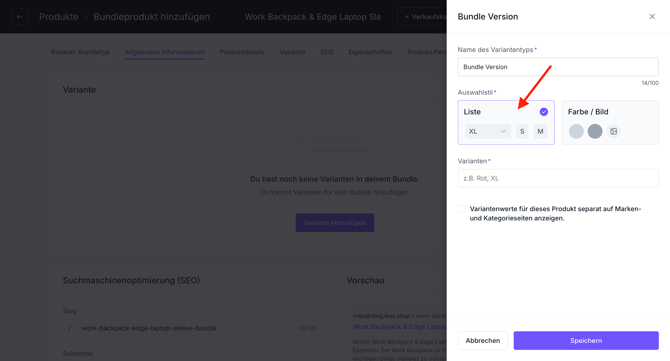Open the Work Backpack preview link
The width and height of the screenshot is (670, 361).
399,327
